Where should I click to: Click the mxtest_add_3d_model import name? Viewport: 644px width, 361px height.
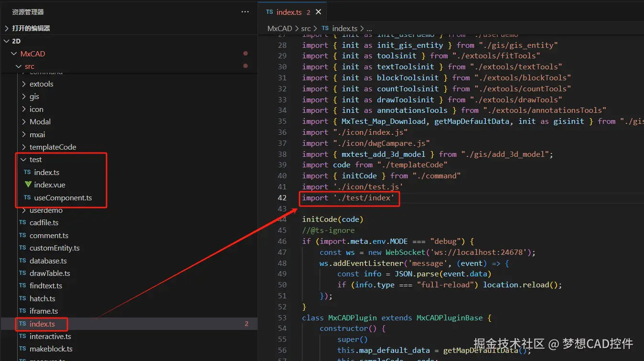pyautogui.click(x=383, y=154)
